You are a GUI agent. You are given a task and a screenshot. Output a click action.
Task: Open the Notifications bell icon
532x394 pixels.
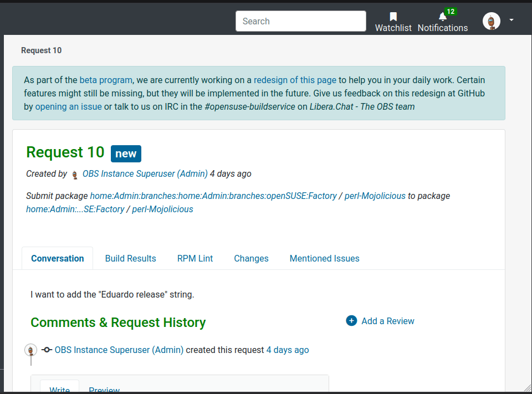(x=442, y=17)
